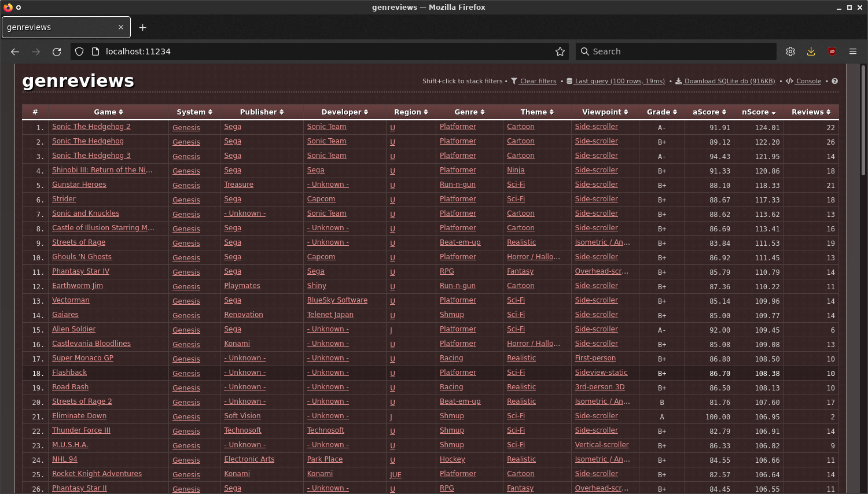Open the Firefox settings gear icon
This screenshot has height=494, width=868.
(790, 51)
